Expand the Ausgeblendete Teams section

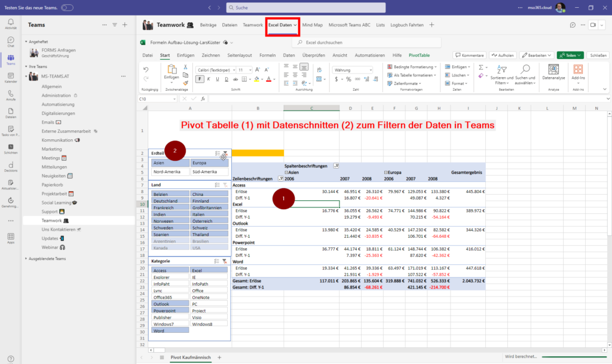(x=26, y=259)
